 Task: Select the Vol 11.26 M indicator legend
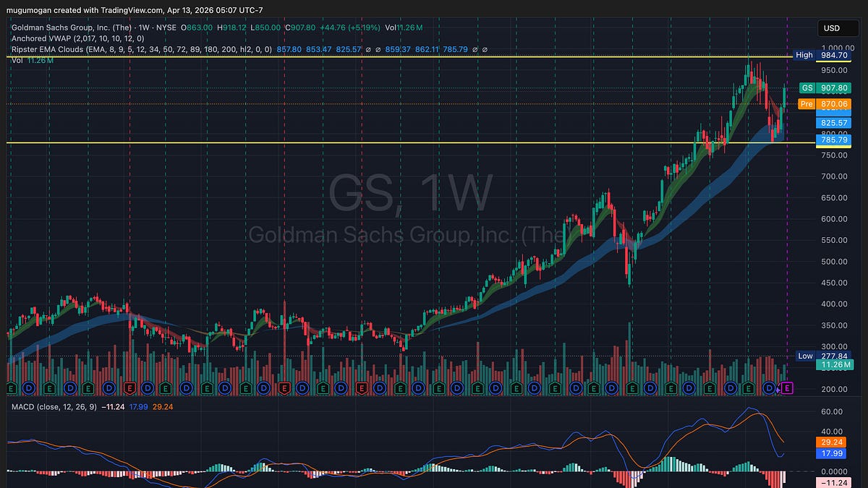32,61
